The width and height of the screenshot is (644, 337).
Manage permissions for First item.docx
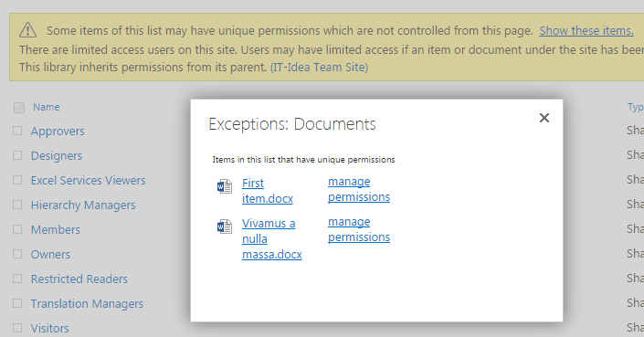point(359,189)
